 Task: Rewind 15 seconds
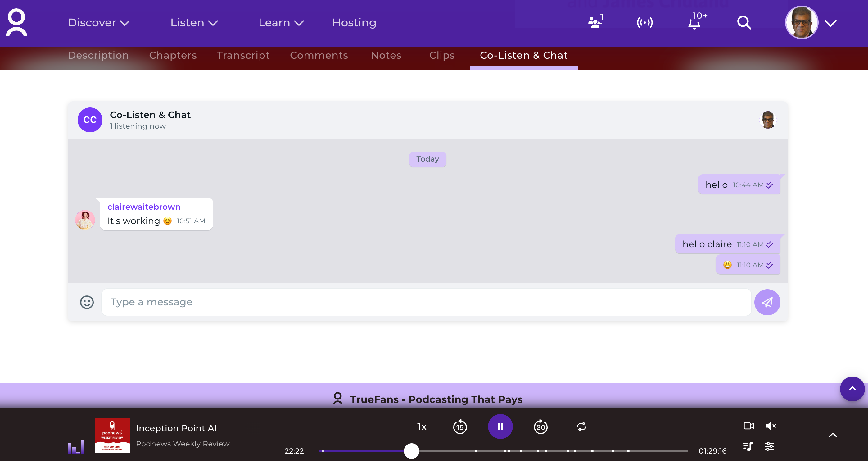(x=460, y=427)
